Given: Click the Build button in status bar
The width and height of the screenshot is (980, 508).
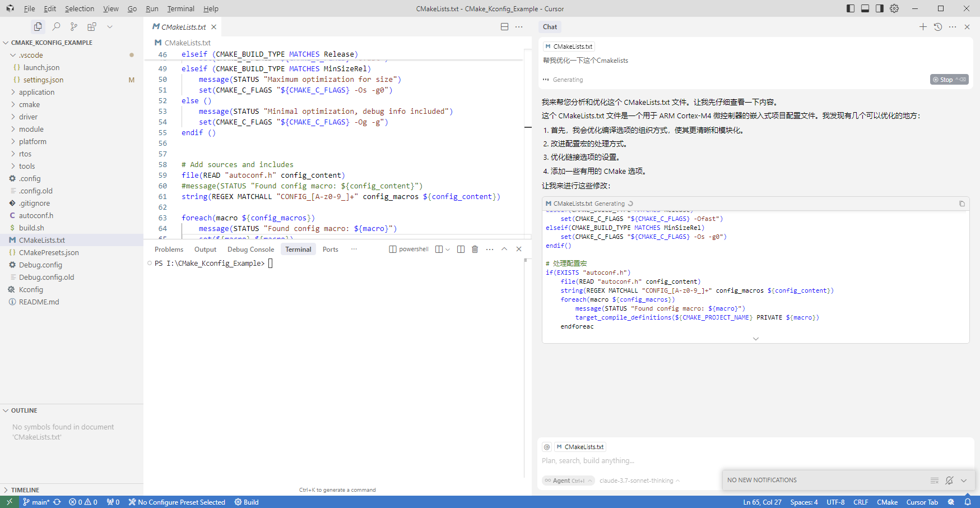Looking at the screenshot, I should [x=247, y=502].
